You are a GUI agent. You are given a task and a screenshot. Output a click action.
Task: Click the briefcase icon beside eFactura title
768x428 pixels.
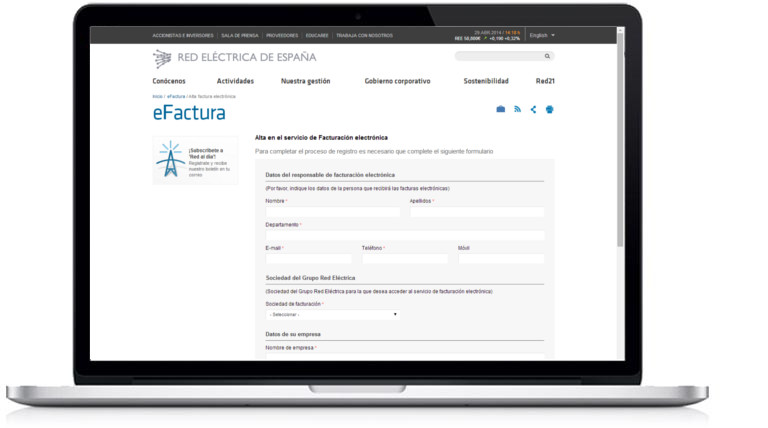[x=501, y=109]
